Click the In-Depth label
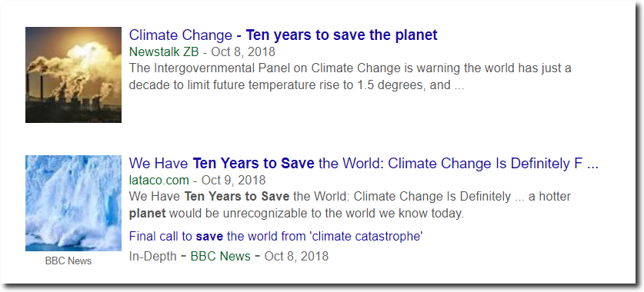644x292 pixels. click(x=153, y=257)
